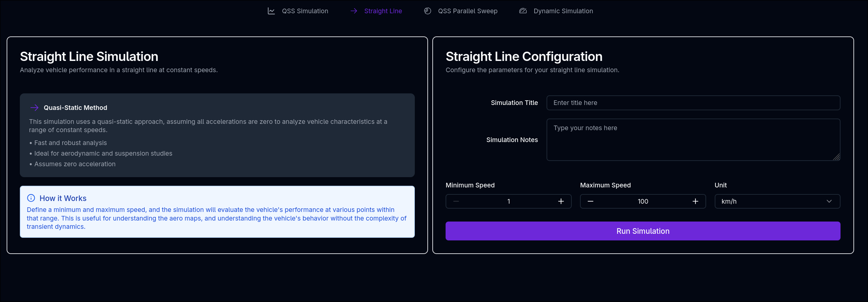The width and height of the screenshot is (868, 302).
Task: Click the Minimum Speed value field
Action: point(508,201)
